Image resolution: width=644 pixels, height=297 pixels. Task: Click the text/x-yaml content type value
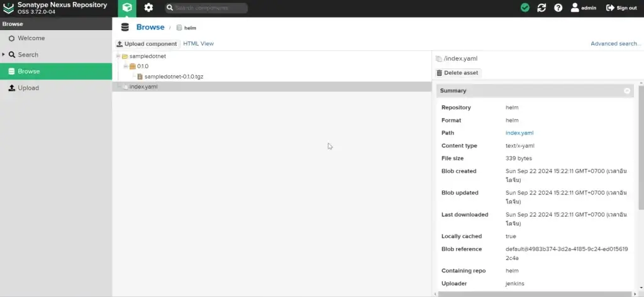[519, 146]
